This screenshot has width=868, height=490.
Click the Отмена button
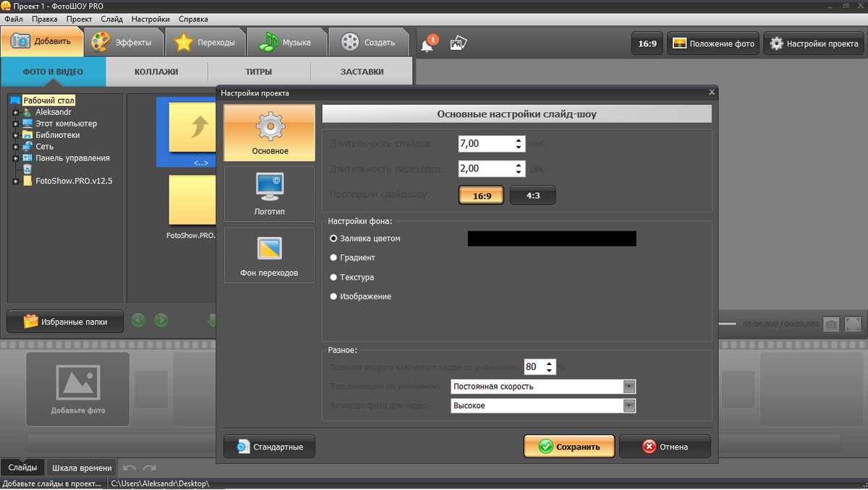click(x=665, y=447)
